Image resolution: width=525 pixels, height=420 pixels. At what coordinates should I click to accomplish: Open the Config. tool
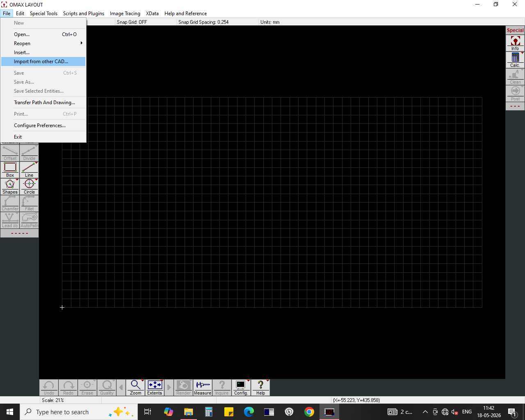click(241, 388)
